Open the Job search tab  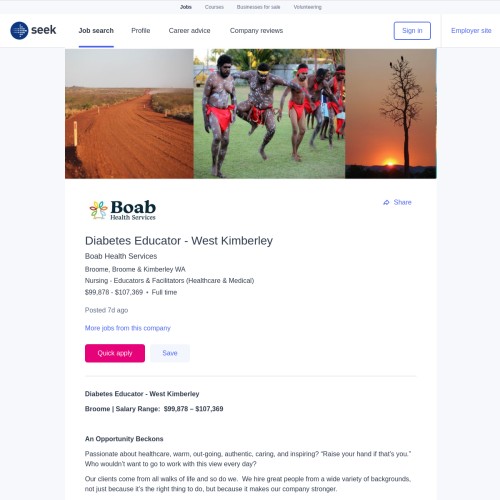pyautogui.click(x=96, y=31)
